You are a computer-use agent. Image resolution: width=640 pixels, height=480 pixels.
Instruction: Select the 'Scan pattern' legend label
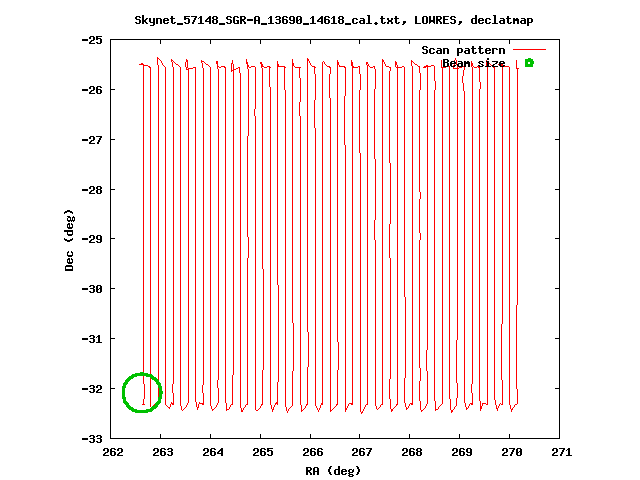463,50
